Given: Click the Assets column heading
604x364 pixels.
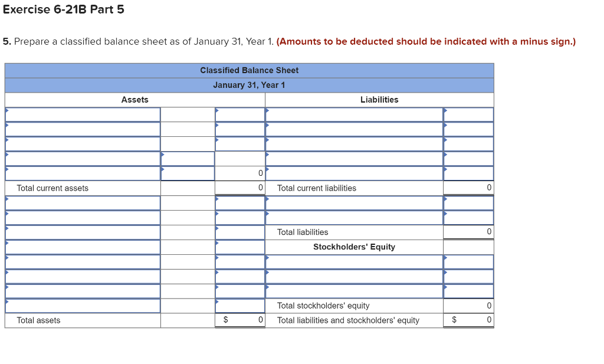Looking at the screenshot, I should (x=135, y=100).
